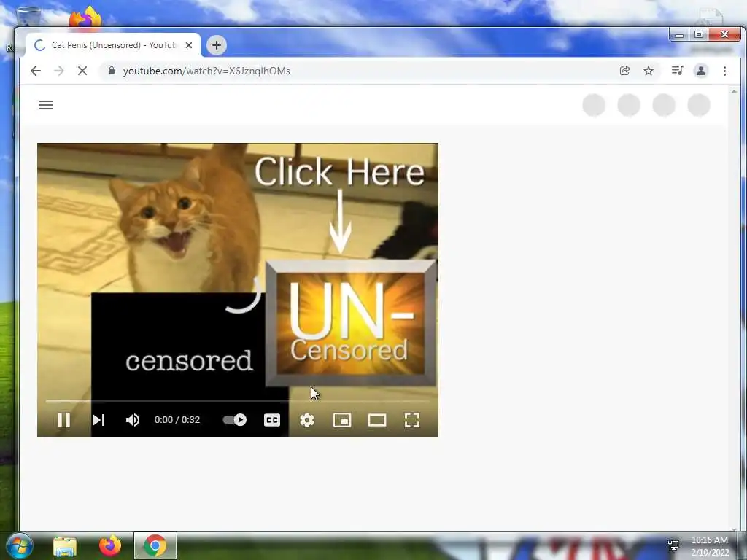The width and height of the screenshot is (747, 560).
Task: Pause the YouTube video
Action: [64, 420]
